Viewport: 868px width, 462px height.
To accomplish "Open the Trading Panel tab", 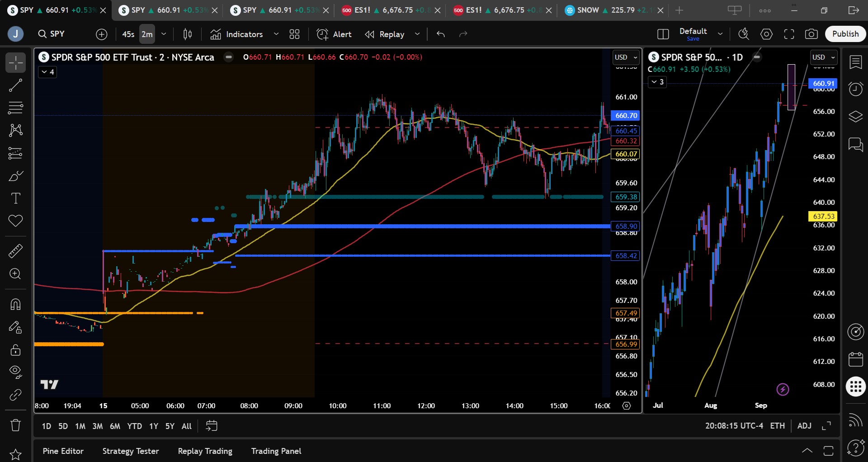I will [276, 451].
